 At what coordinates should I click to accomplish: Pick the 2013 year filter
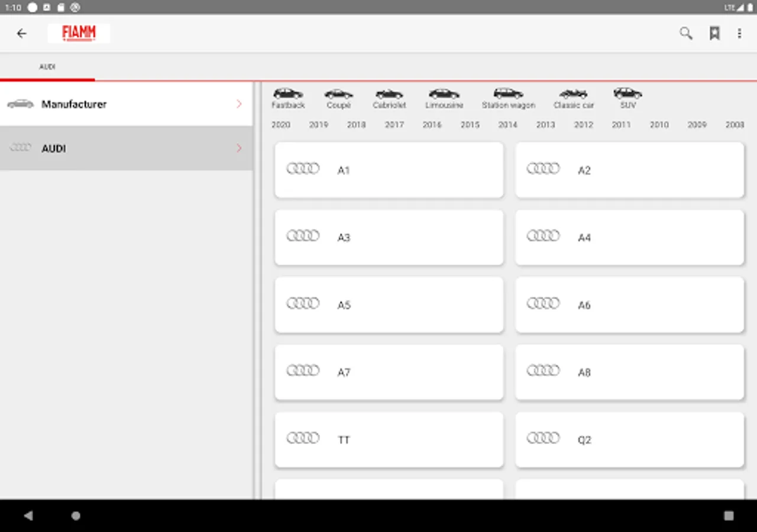pos(546,125)
